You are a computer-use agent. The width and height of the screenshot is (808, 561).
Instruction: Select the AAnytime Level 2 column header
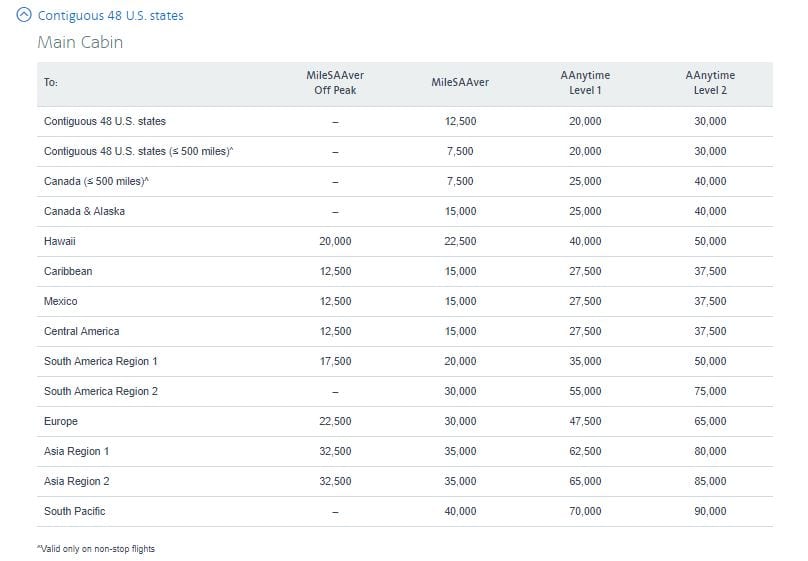[710, 82]
